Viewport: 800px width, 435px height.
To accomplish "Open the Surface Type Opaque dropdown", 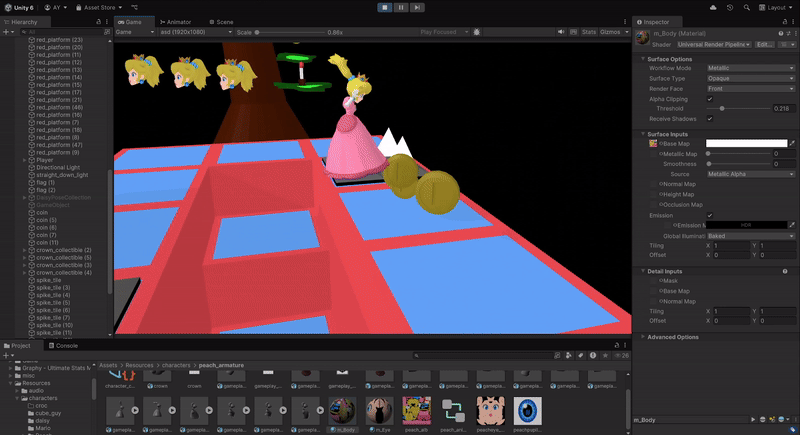I will coord(750,79).
